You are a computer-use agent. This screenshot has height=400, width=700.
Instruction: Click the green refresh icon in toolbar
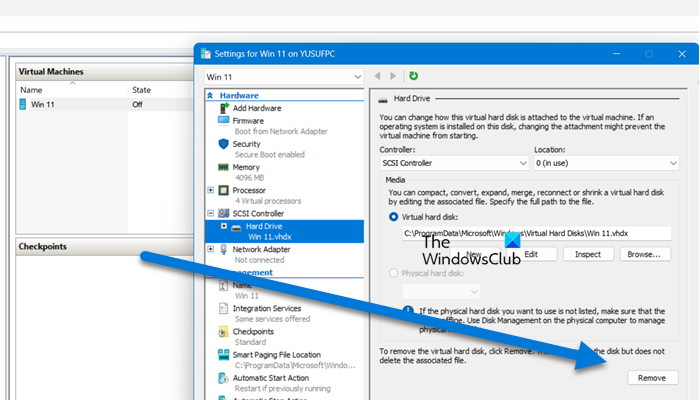click(x=413, y=76)
